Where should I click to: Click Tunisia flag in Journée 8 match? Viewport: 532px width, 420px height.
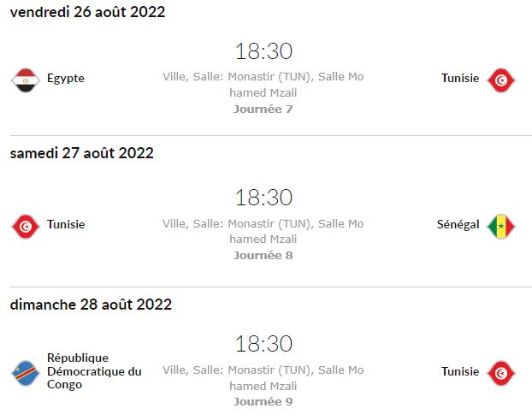[26, 227]
